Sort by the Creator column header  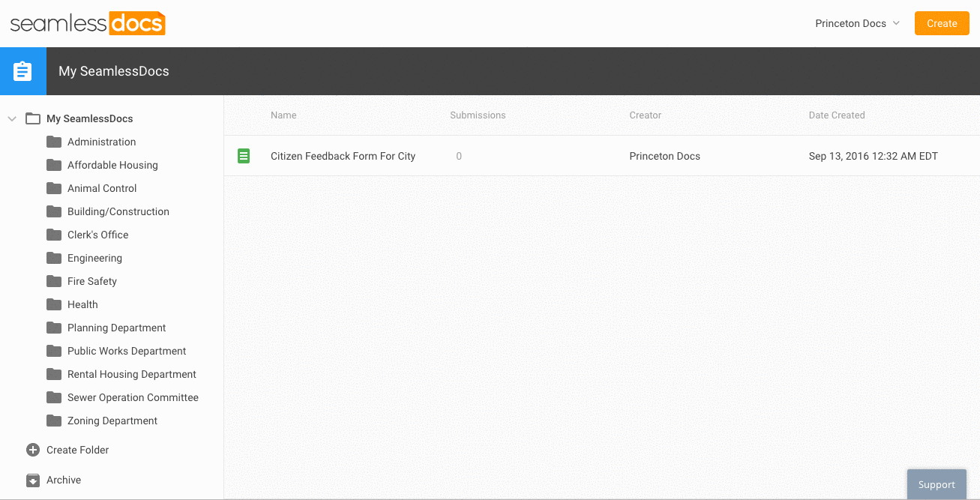tap(646, 115)
